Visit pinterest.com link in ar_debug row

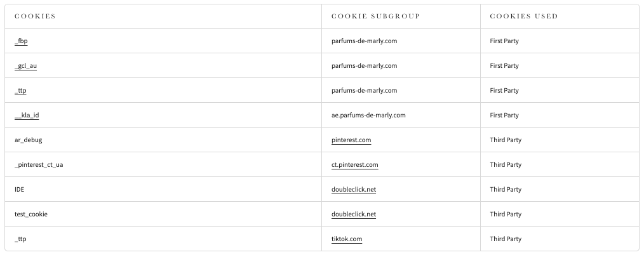point(351,140)
